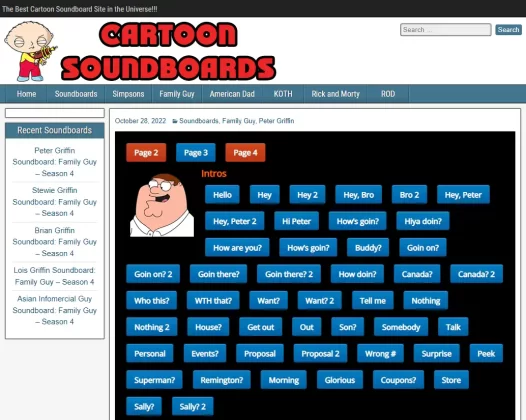Click the Soundboards category link
The width and height of the screenshot is (526, 420).
click(199, 121)
